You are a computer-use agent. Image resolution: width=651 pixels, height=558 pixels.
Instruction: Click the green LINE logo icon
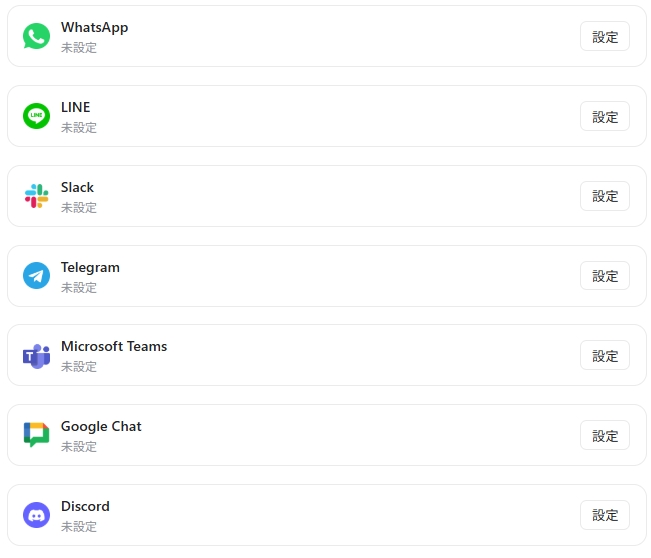[36, 116]
